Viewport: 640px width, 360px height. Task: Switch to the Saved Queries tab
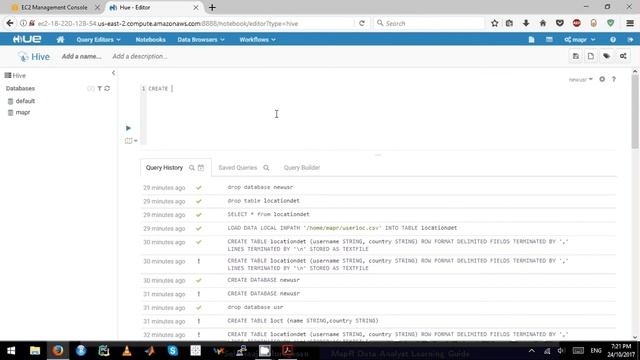click(x=238, y=168)
